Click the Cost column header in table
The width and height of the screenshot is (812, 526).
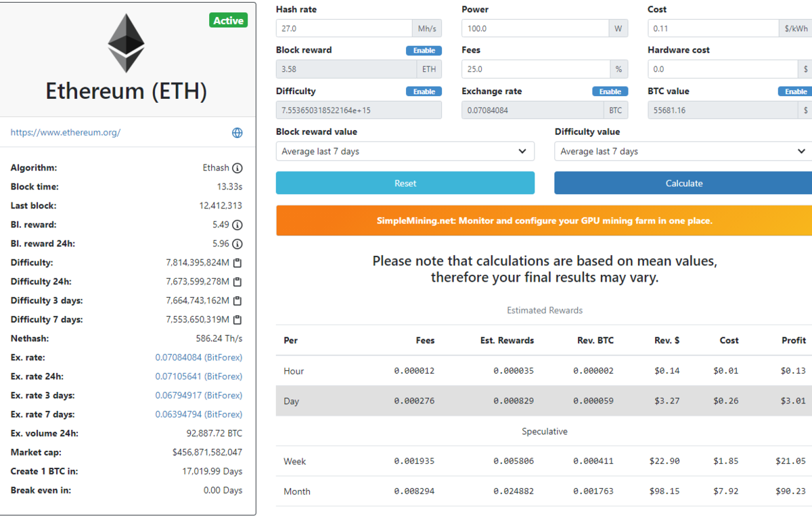(x=729, y=341)
